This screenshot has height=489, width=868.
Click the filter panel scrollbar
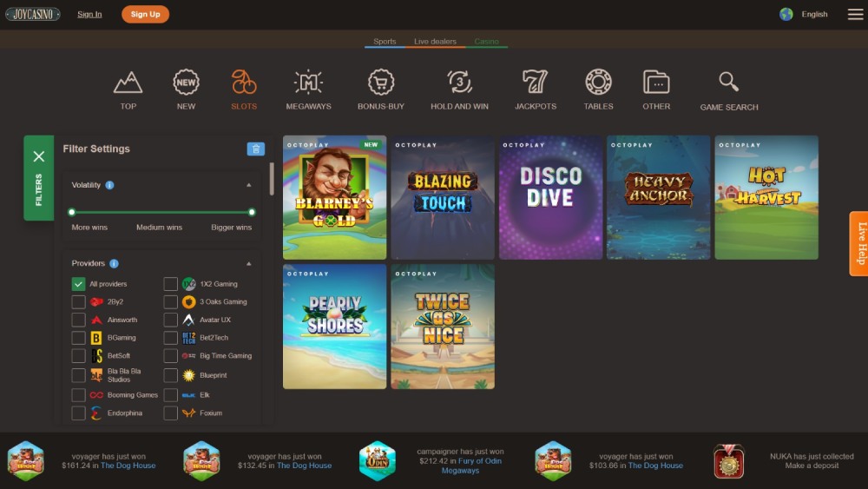(x=272, y=178)
